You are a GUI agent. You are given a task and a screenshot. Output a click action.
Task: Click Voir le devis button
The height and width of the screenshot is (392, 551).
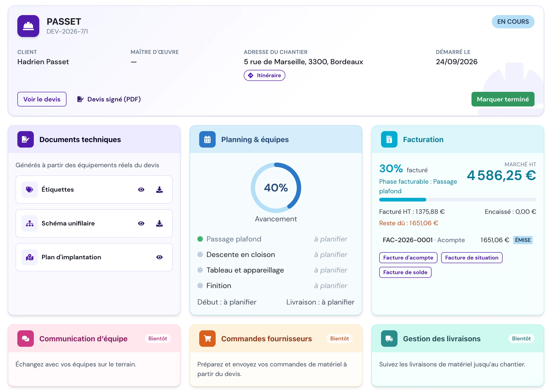coord(42,99)
